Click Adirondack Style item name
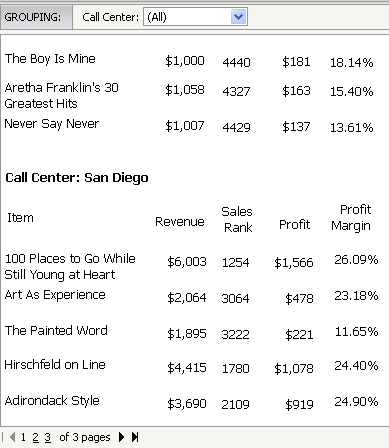Viewport: 389px width, 448px height. 52,401
